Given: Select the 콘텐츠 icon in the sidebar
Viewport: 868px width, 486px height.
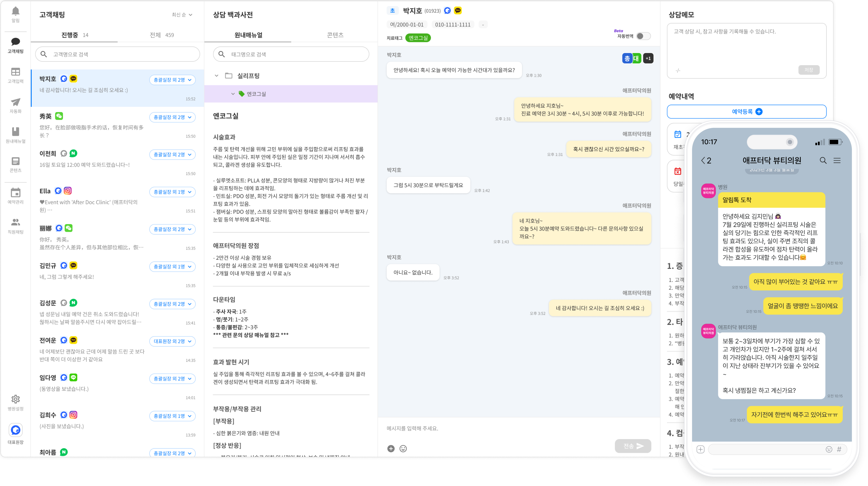Looking at the screenshot, I should (16, 164).
